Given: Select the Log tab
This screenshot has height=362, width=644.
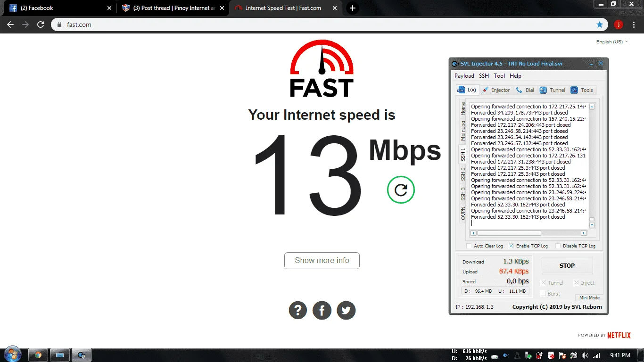Looking at the screenshot, I should point(468,90).
